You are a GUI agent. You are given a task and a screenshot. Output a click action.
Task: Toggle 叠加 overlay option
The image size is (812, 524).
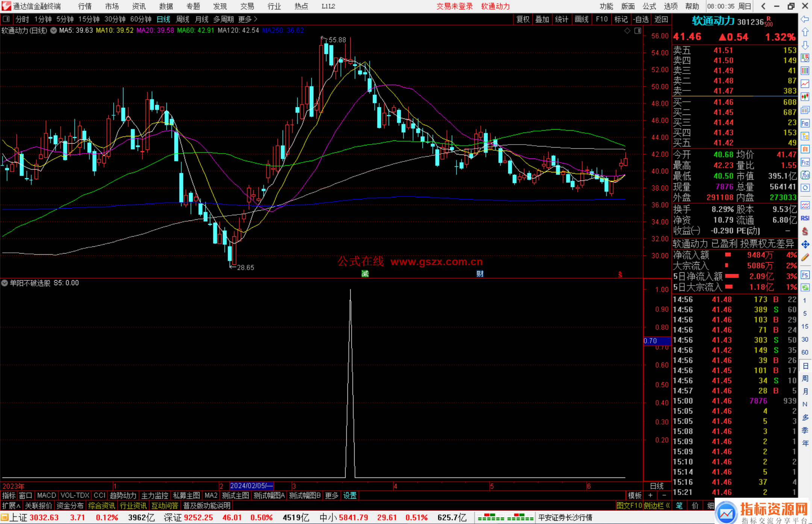coord(542,19)
